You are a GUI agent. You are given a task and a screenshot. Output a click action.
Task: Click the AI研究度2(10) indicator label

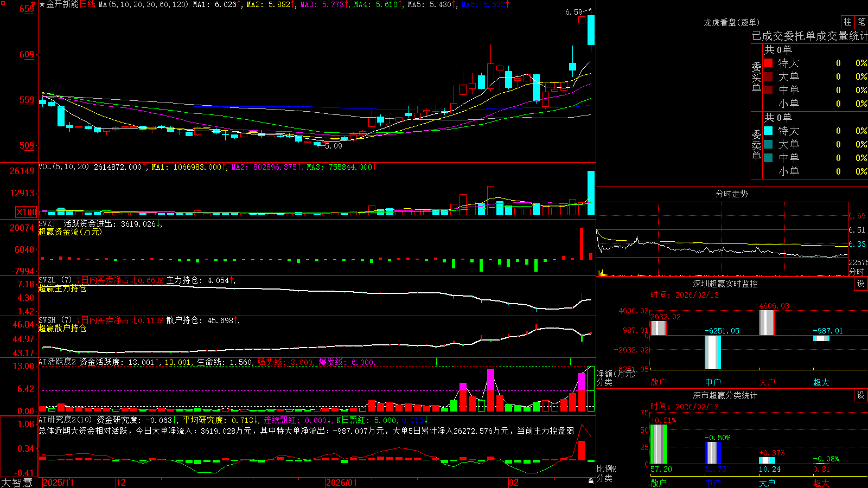coord(65,420)
